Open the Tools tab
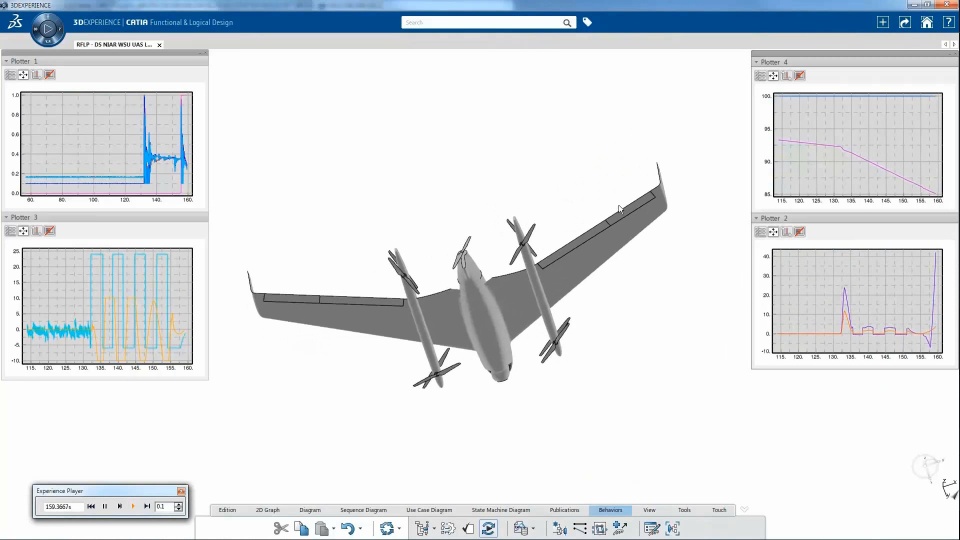Screen dimensions: 960x540 (x=684, y=510)
